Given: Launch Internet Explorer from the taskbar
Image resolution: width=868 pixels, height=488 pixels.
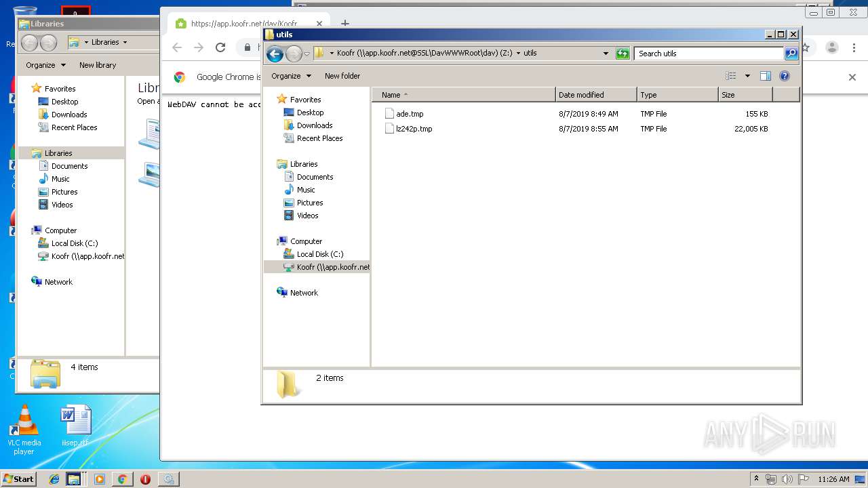Looking at the screenshot, I should (54, 479).
